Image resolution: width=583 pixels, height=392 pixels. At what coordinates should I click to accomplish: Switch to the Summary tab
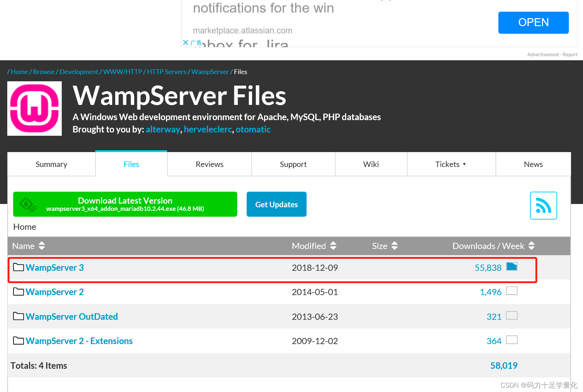pos(52,164)
